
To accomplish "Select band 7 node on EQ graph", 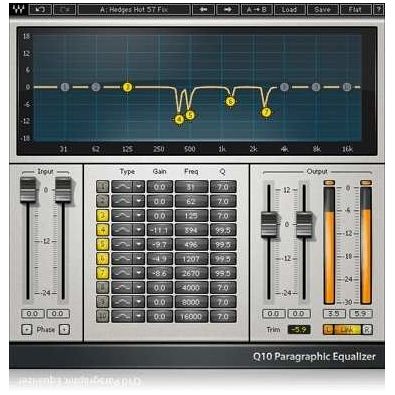I will (x=266, y=112).
